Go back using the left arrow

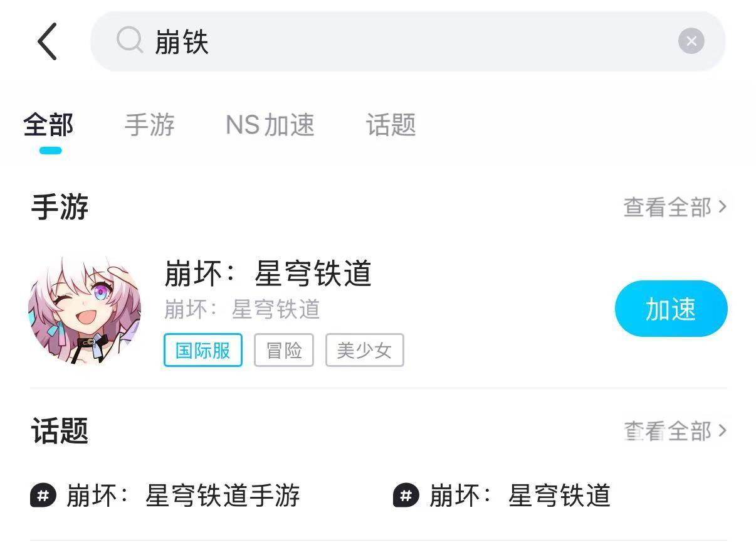pos(48,41)
